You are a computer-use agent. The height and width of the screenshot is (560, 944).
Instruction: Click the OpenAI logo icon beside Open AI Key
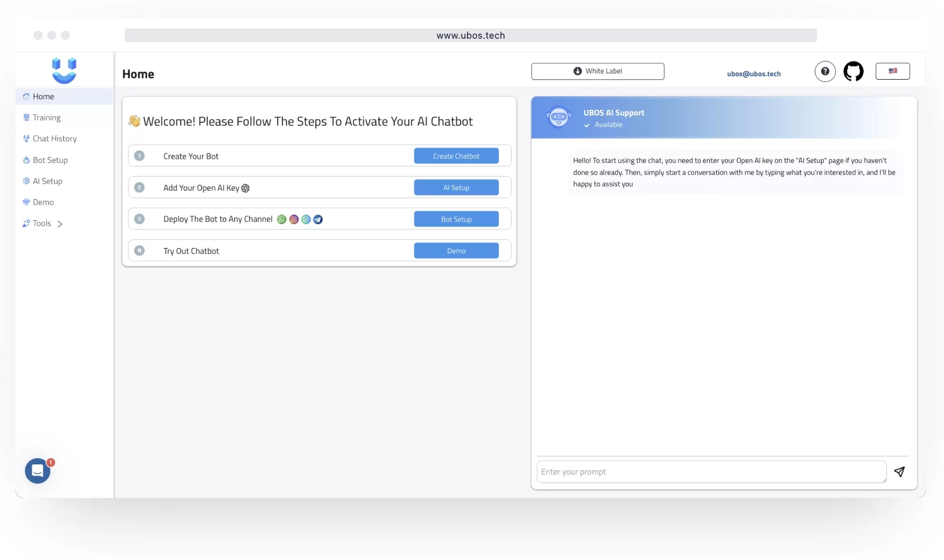(245, 188)
